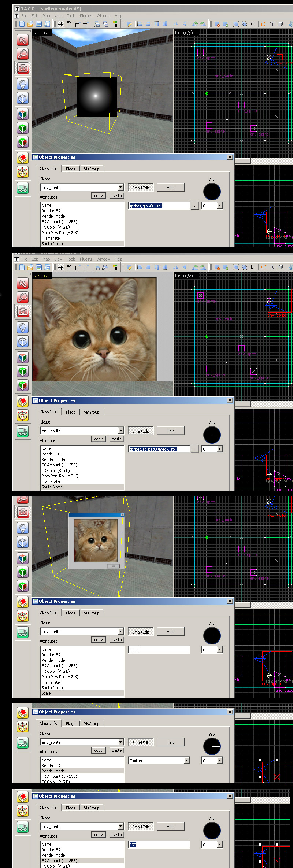Open a file via folder icon in titled window

click(30, 24)
